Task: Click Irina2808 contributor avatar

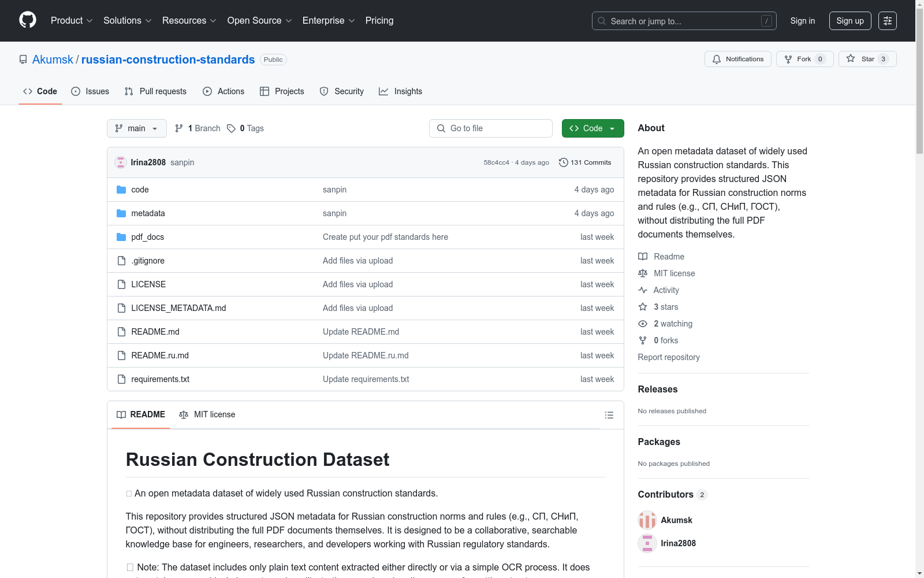Action: coord(647,543)
